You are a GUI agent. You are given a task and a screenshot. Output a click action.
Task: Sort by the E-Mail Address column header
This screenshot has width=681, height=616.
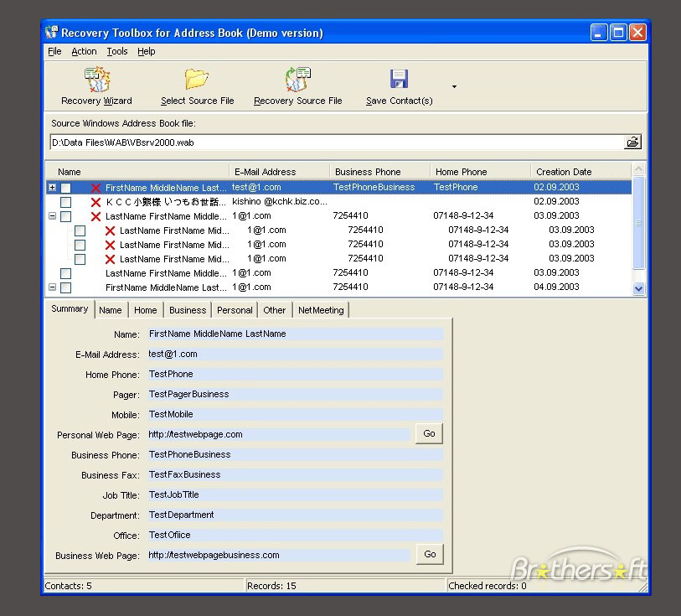click(x=279, y=172)
